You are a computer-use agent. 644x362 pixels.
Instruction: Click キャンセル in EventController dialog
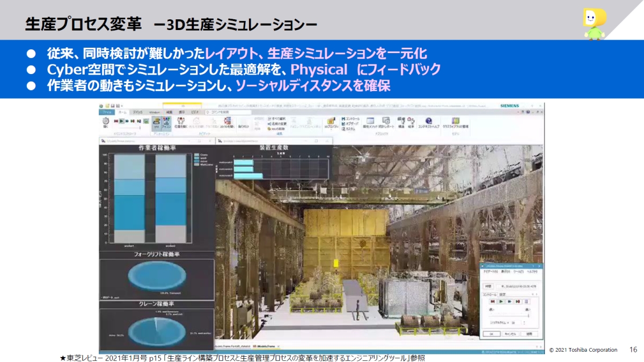[510, 334]
